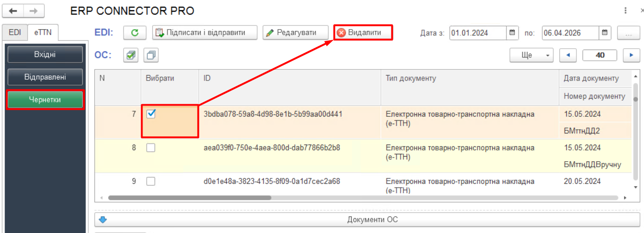Go forward with the right arrow button

click(x=34, y=10)
